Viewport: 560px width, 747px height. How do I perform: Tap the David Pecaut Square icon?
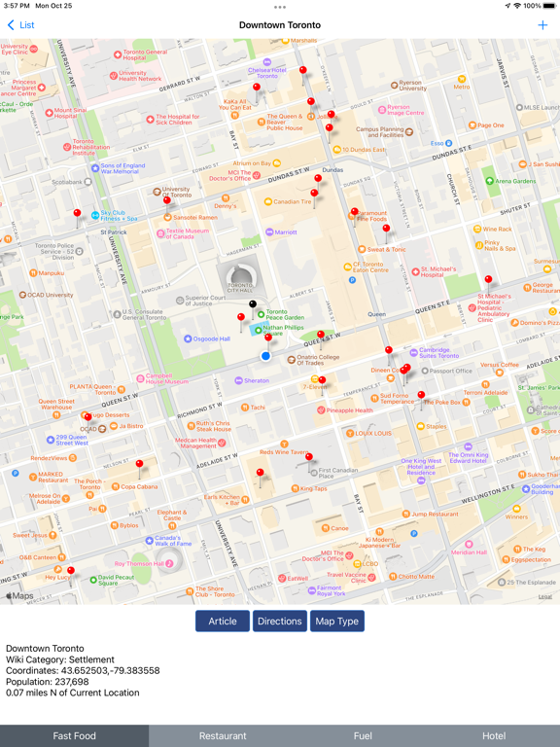(93, 580)
